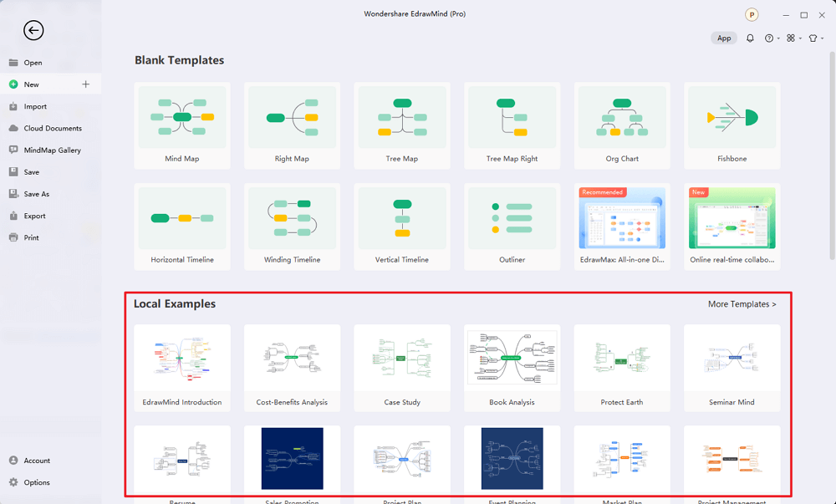The height and width of the screenshot is (504, 836).
Task: Click Save in the sidebar
Action: 51,172
